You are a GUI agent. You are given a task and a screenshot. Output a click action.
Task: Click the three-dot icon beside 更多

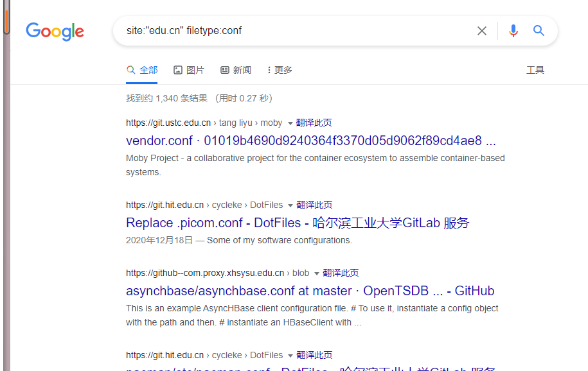[269, 70]
